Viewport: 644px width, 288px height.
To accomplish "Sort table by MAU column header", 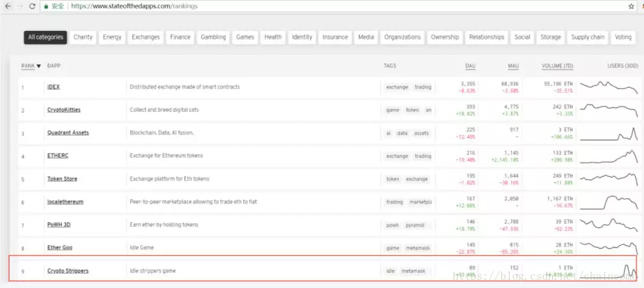I will coord(513,66).
